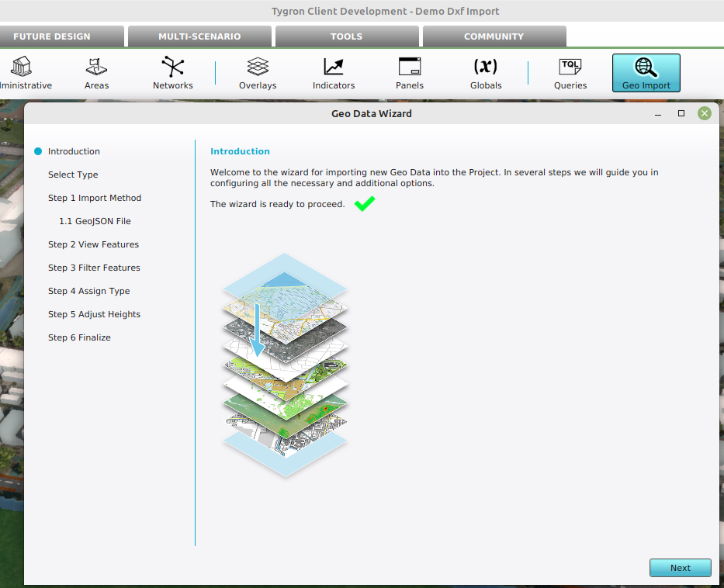Select the Introduction wizard step
Image resolution: width=724 pixels, height=588 pixels.
(x=74, y=151)
